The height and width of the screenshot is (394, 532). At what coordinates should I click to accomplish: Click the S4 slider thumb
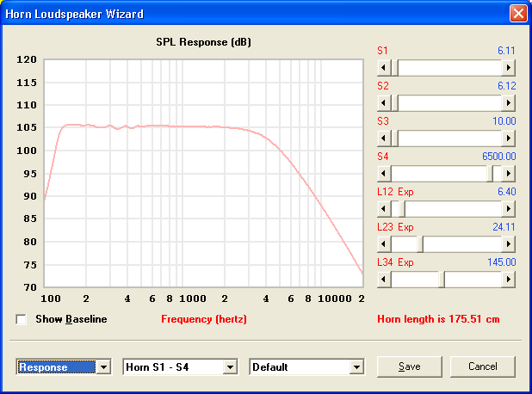(491, 174)
